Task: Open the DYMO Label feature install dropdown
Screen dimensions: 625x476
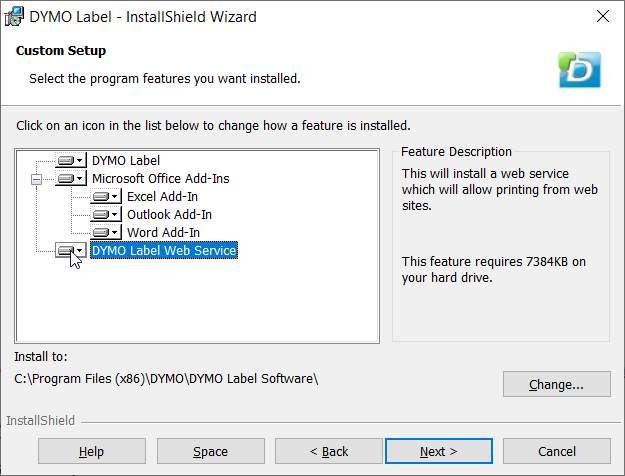Action: point(71,160)
